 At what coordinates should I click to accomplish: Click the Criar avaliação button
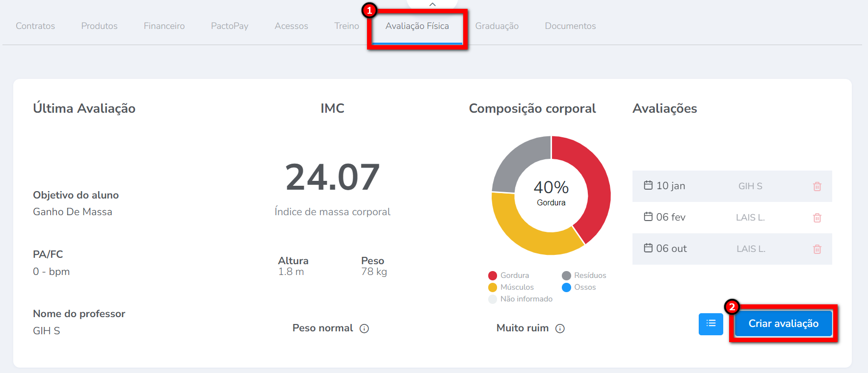783,323
